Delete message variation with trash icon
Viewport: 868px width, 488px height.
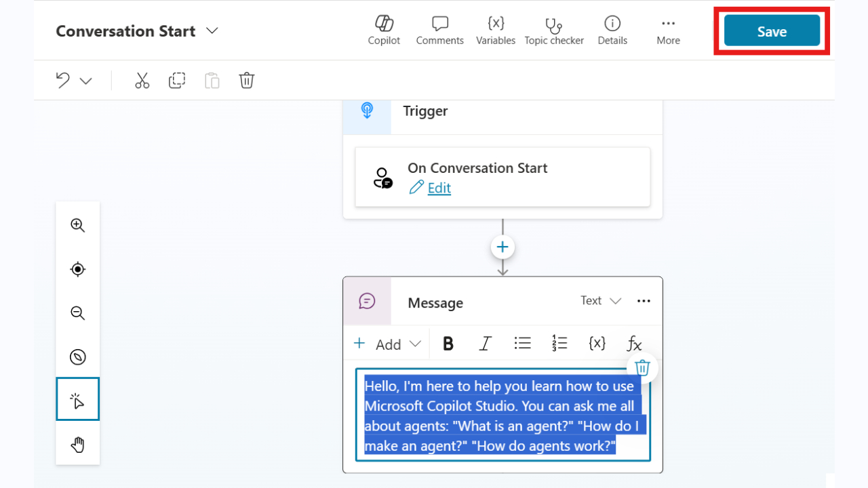[642, 367]
